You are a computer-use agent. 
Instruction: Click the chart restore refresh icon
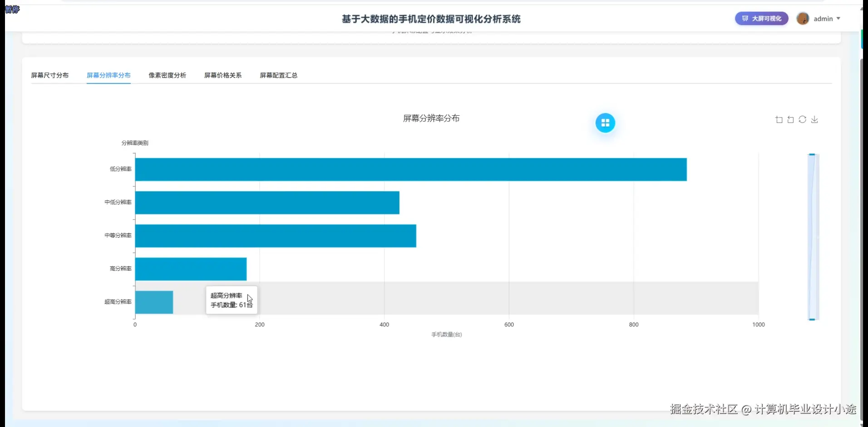(803, 119)
